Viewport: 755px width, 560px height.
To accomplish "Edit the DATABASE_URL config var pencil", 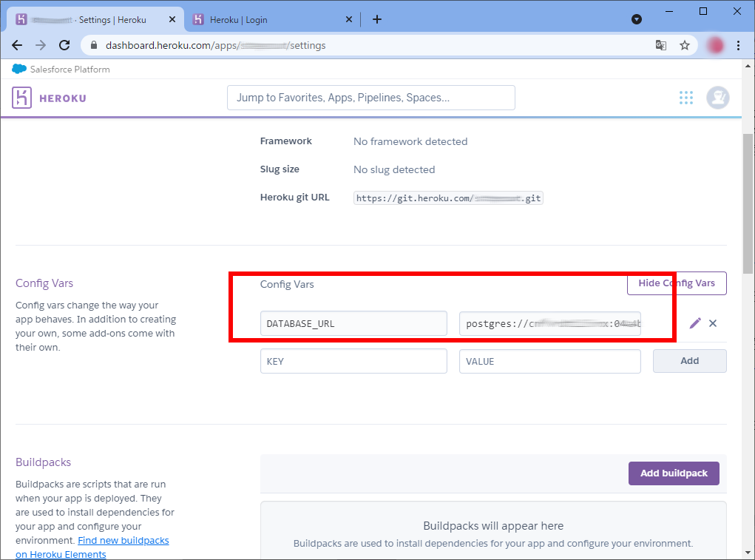I will (x=695, y=323).
